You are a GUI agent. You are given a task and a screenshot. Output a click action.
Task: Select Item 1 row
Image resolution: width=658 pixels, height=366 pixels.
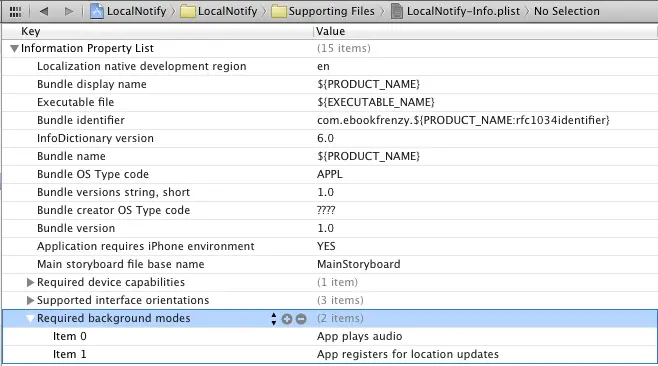pyautogui.click(x=329, y=355)
